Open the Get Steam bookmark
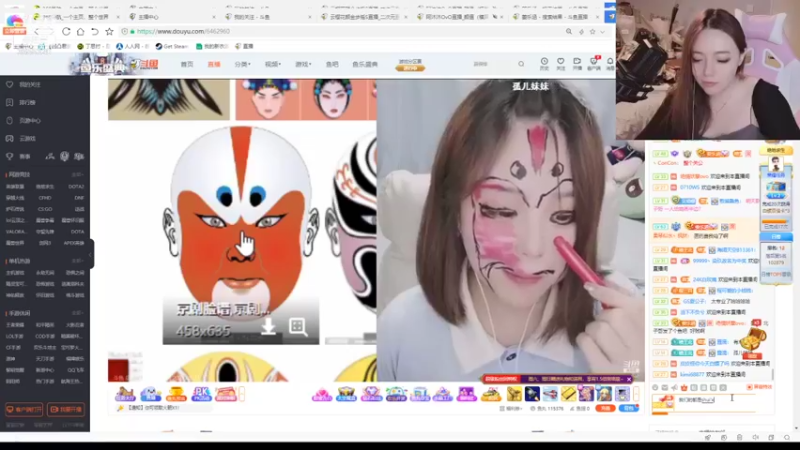 [x=172, y=46]
